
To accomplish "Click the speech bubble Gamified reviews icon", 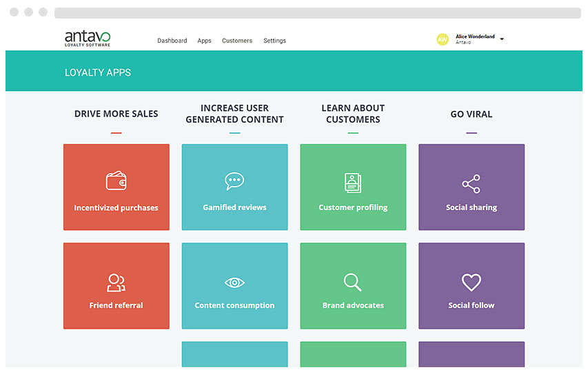I will click(234, 181).
